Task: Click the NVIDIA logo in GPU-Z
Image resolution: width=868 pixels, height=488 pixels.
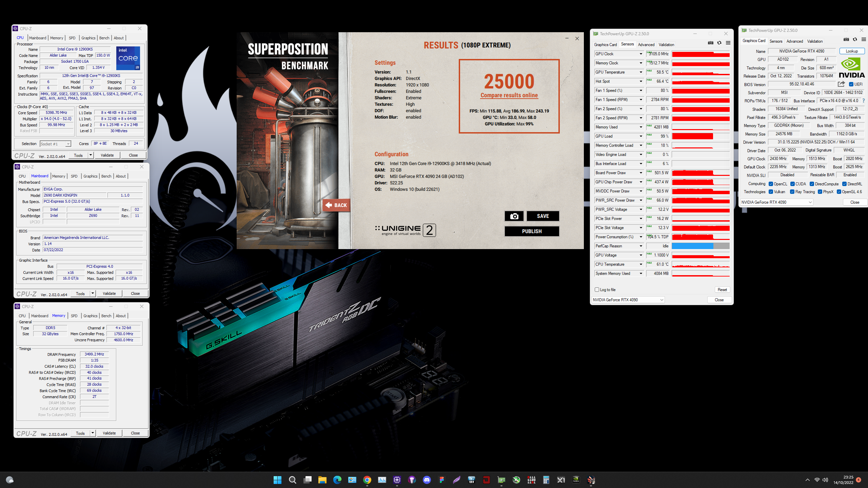Action: (851, 68)
